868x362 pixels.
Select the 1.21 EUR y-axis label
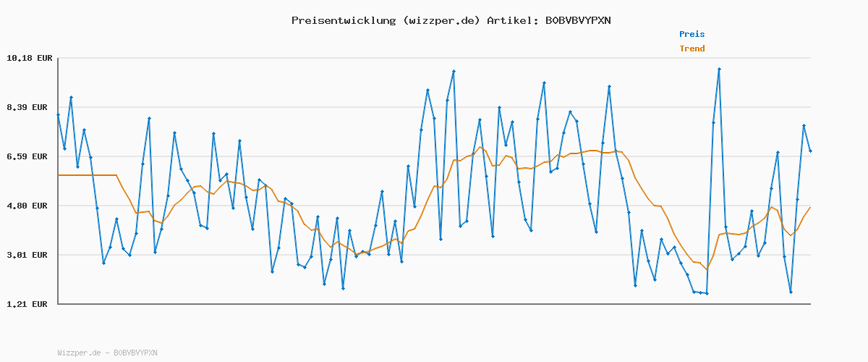click(27, 304)
